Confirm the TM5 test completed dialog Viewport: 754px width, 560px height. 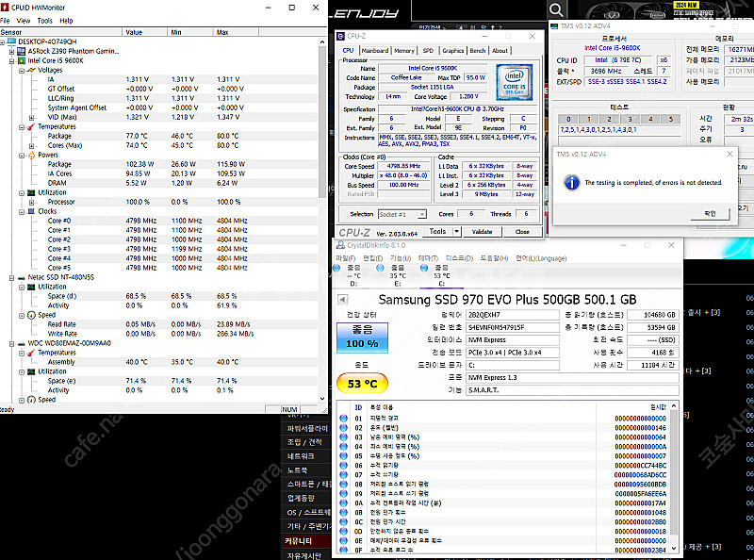coord(710,213)
